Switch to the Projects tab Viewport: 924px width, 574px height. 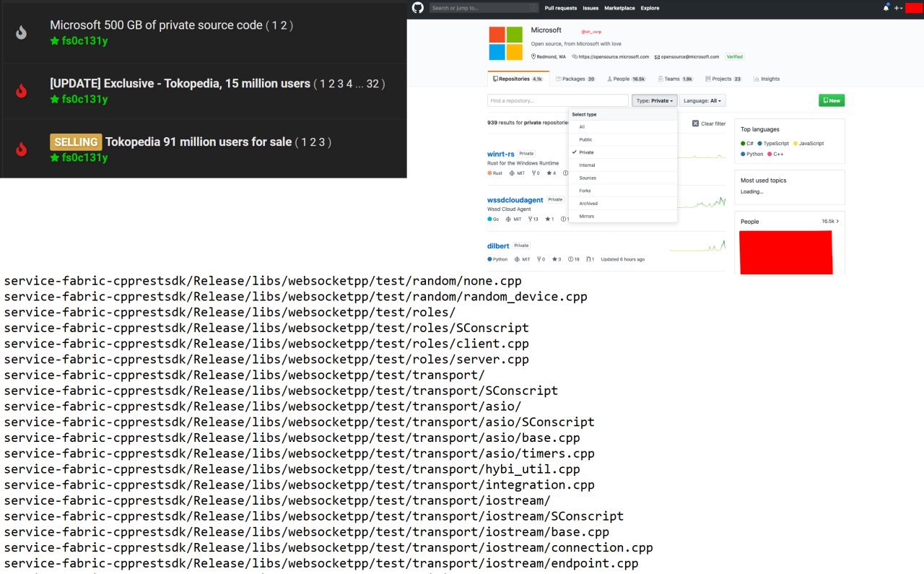point(724,79)
